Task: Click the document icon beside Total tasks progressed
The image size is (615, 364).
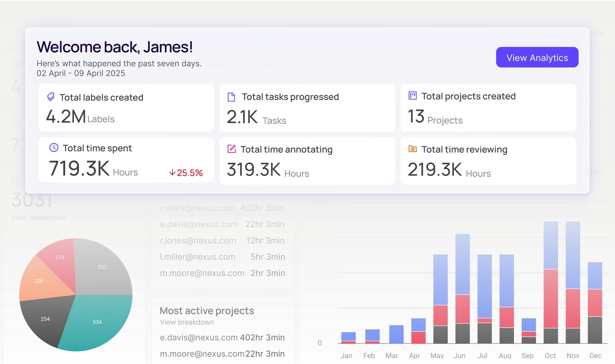Action: pos(231,97)
